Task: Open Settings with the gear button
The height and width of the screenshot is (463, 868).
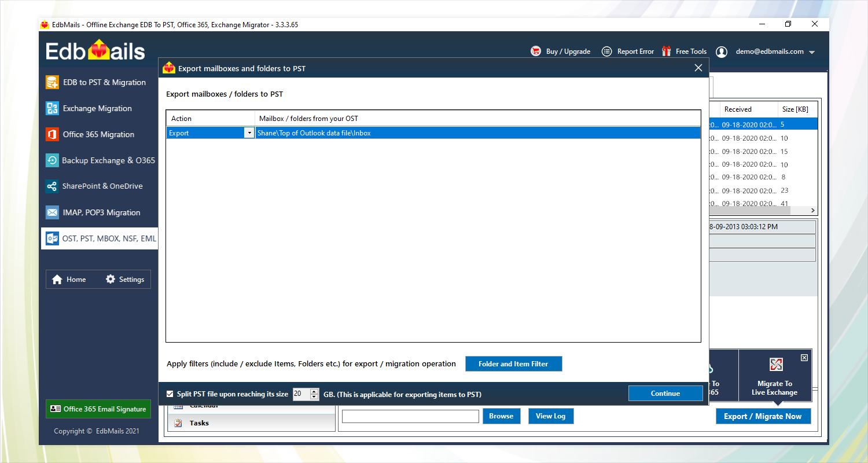Action: 124,280
